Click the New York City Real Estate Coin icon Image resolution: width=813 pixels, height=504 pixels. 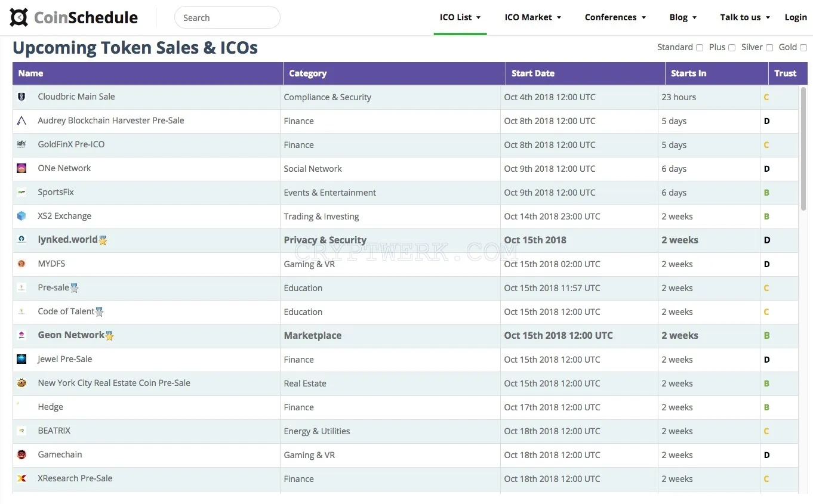point(21,383)
